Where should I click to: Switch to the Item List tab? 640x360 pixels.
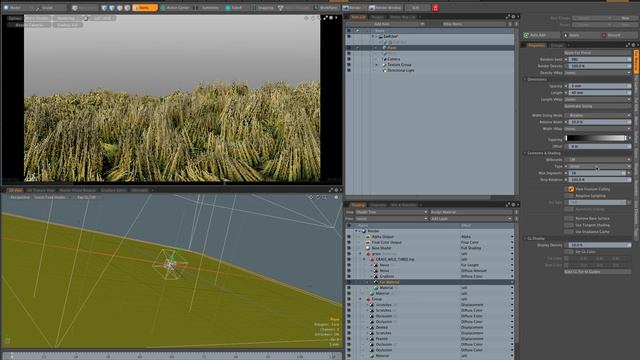pyautogui.click(x=359, y=17)
